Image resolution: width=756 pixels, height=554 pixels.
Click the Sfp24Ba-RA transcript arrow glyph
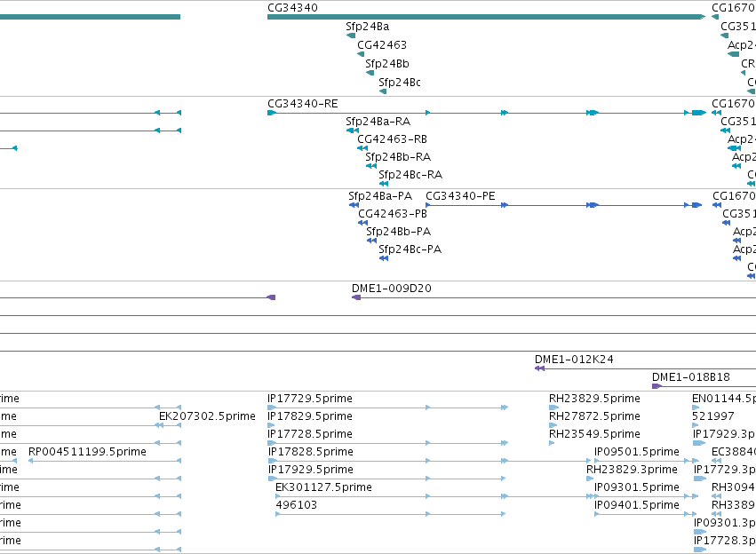click(x=353, y=131)
